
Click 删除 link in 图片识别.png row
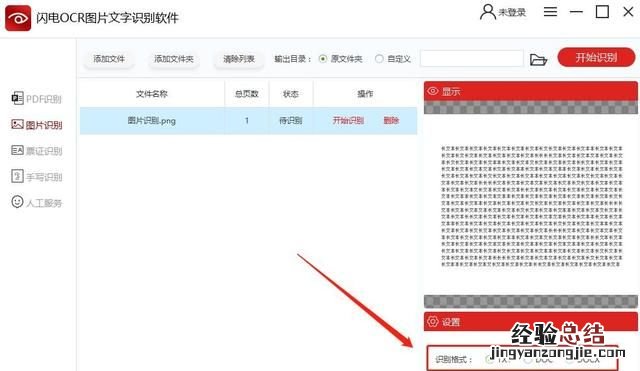391,120
